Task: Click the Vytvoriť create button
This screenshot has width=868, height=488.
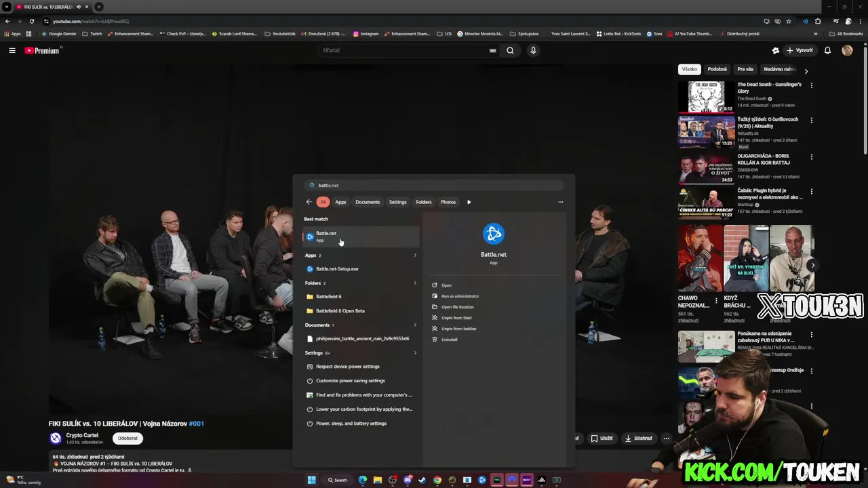Action: pos(800,50)
